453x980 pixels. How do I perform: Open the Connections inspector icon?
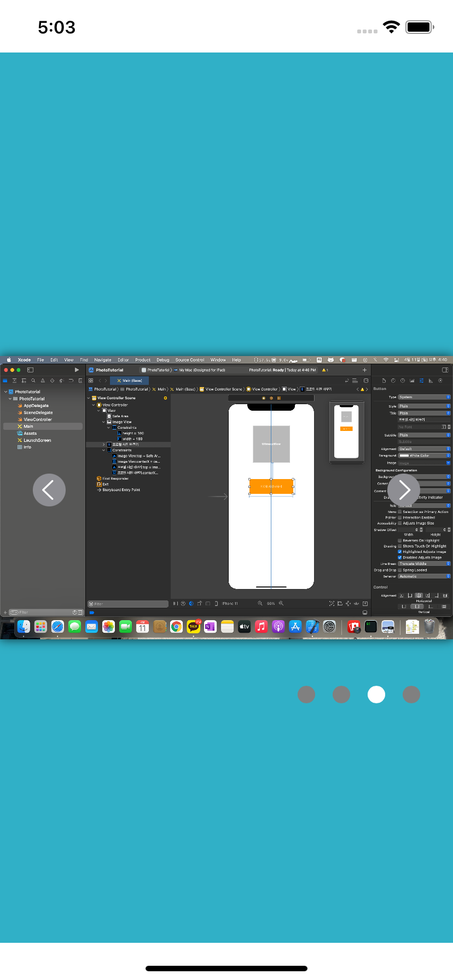[440, 381]
